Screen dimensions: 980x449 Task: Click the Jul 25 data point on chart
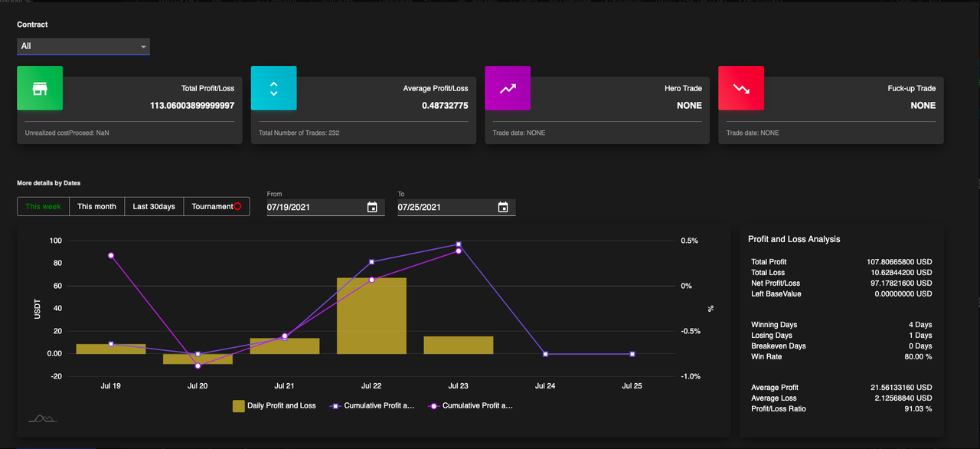point(632,354)
